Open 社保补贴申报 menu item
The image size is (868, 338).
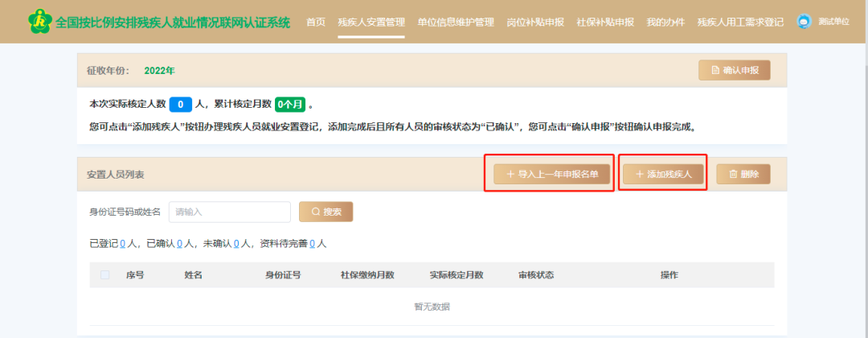[x=605, y=22]
